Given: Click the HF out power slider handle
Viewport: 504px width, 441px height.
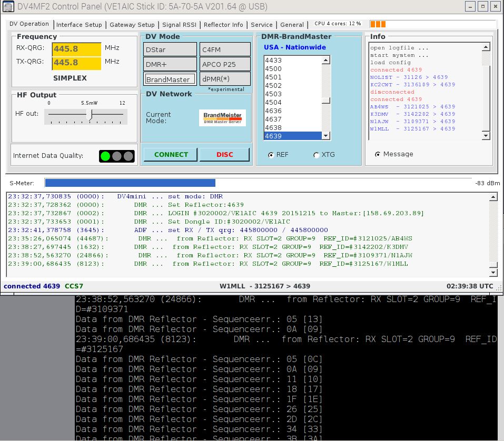Looking at the screenshot, I should [x=90, y=115].
